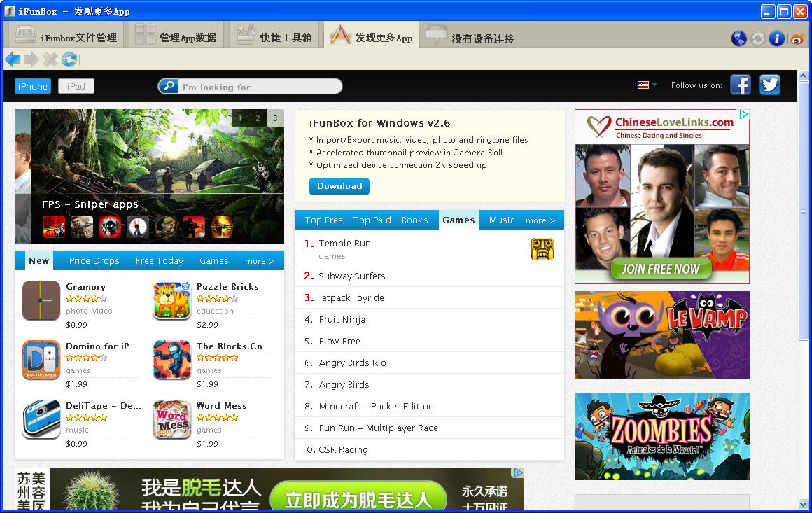Image resolution: width=812 pixels, height=513 pixels.
Task: Open the CSR Racing chart entry
Action: [429, 450]
